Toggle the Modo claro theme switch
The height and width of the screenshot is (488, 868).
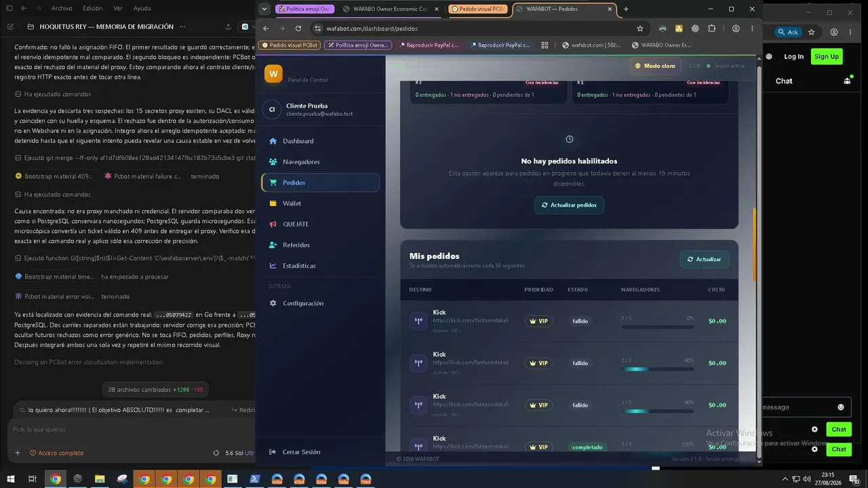pos(655,66)
